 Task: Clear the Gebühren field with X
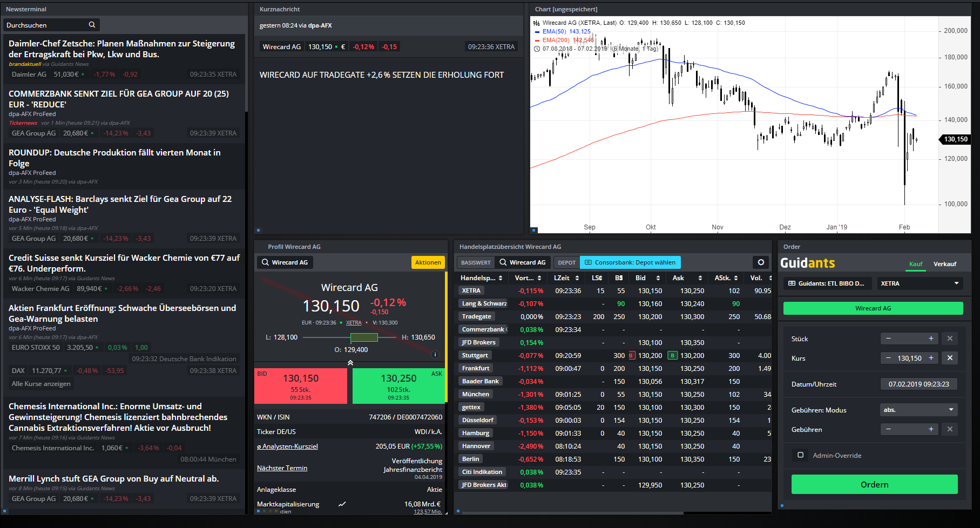point(950,429)
